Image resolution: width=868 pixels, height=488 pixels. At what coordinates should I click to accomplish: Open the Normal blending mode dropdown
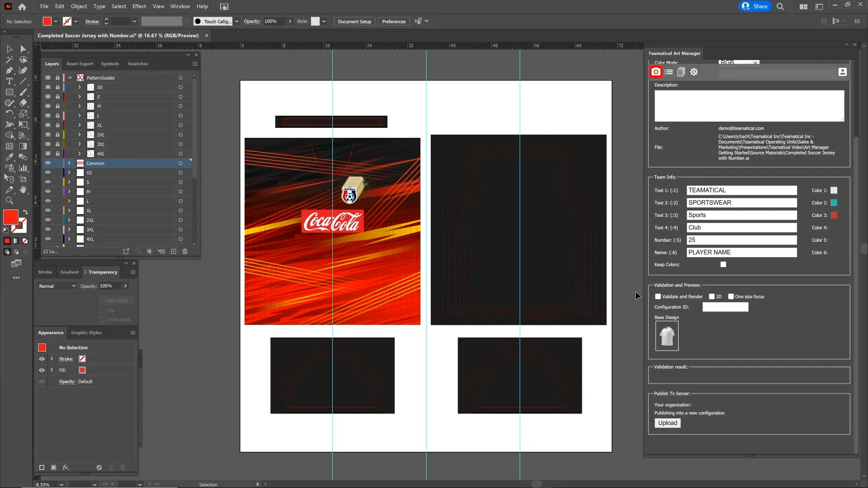(x=57, y=286)
